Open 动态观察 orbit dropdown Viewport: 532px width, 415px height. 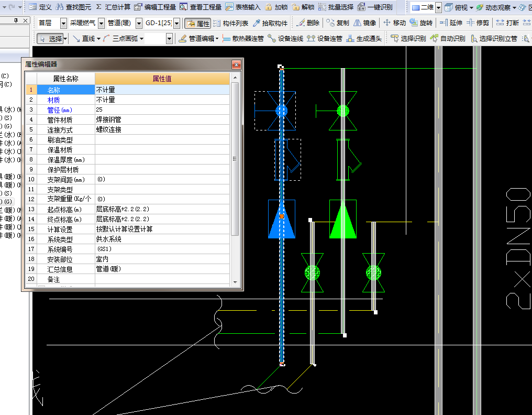point(514,7)
